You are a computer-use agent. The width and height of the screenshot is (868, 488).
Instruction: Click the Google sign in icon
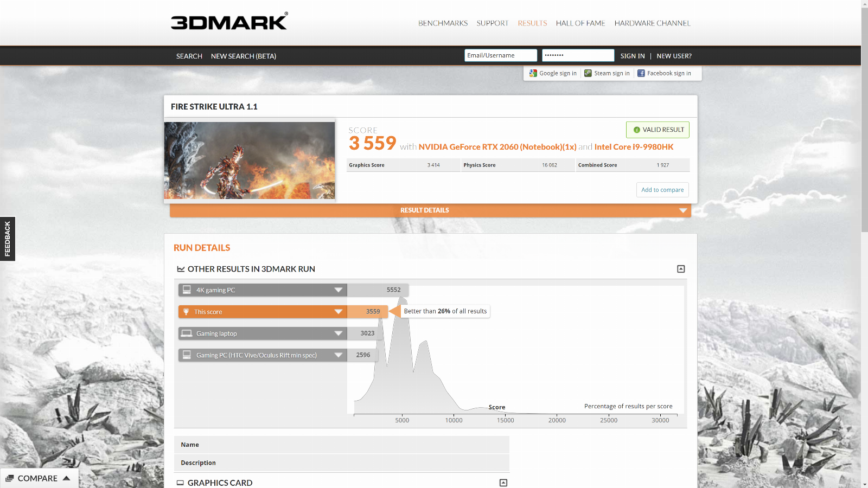click(x=533, y=73)
